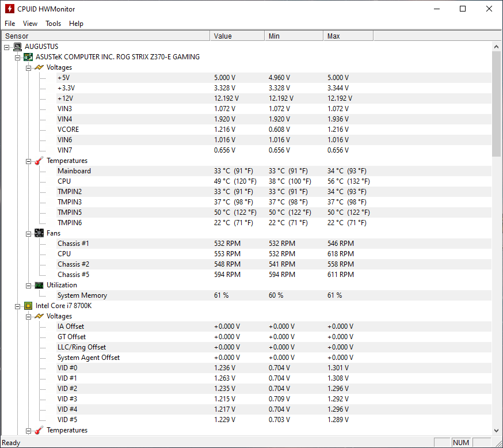Select the TMPIN5 temperature row

click(274, 212)
